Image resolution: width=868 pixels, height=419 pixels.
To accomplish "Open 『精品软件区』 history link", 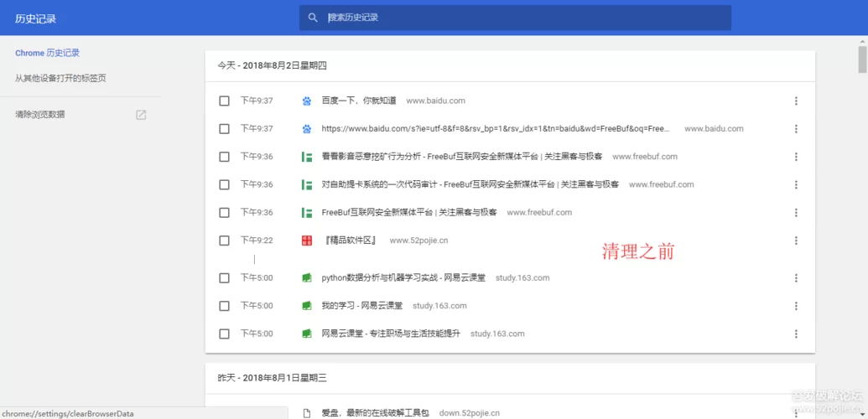I will click(x=351, y=241).
